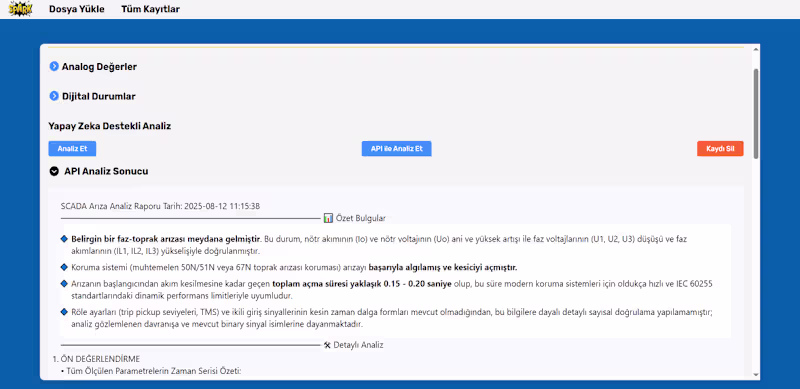Viewport: 800px width, 389px height.
Task: Click the scrollbar down arrow
Action: click(x=756, y=374)
